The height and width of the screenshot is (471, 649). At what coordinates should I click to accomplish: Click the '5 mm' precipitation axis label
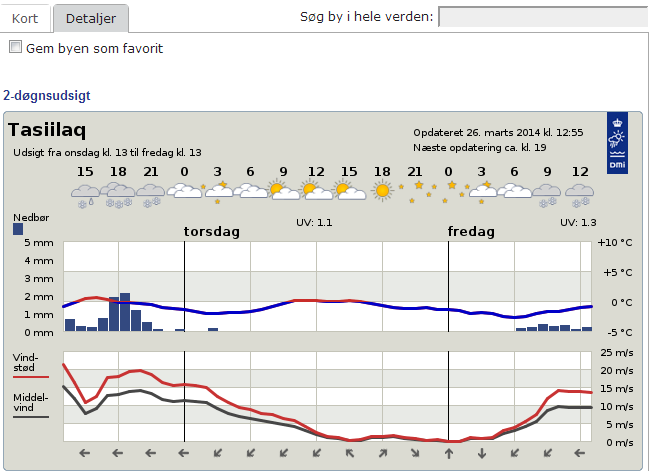tap(39, 243)
